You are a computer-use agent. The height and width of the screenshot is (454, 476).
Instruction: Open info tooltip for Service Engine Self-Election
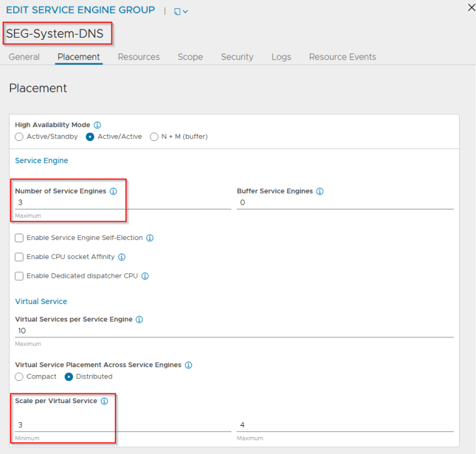click(149, 238)
